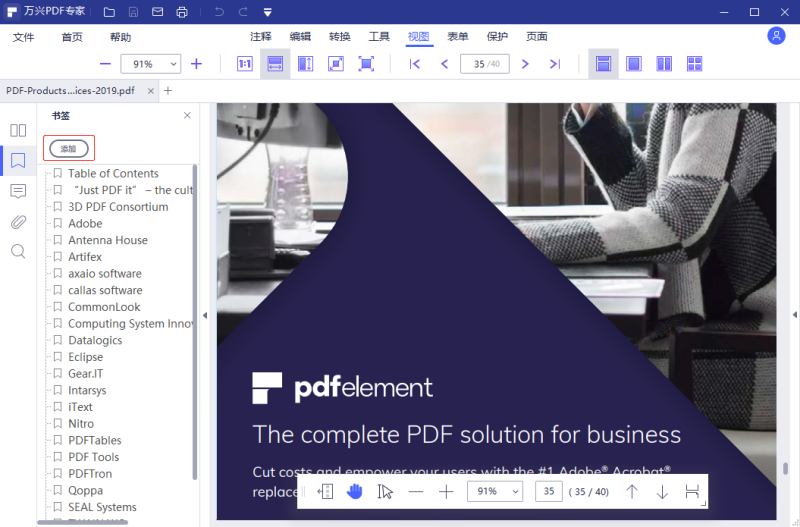
Task: Set actual size 1:1 view
Action: [x=245, y=64]
